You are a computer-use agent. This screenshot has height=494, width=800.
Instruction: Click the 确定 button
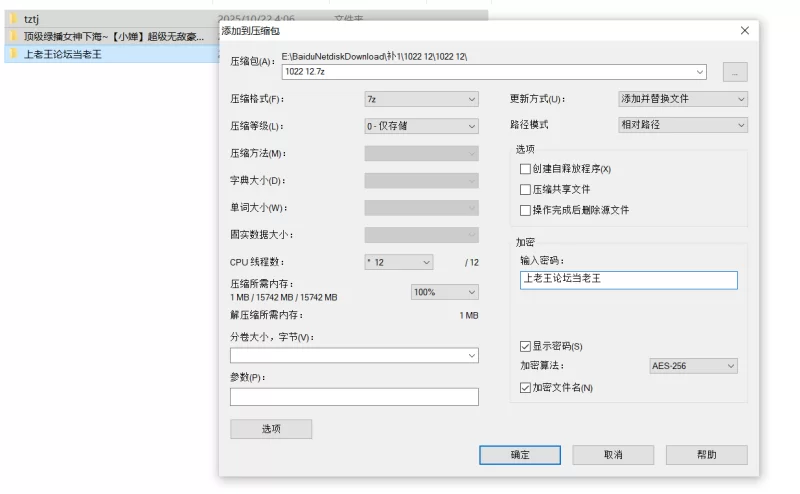tap(520, 455)
